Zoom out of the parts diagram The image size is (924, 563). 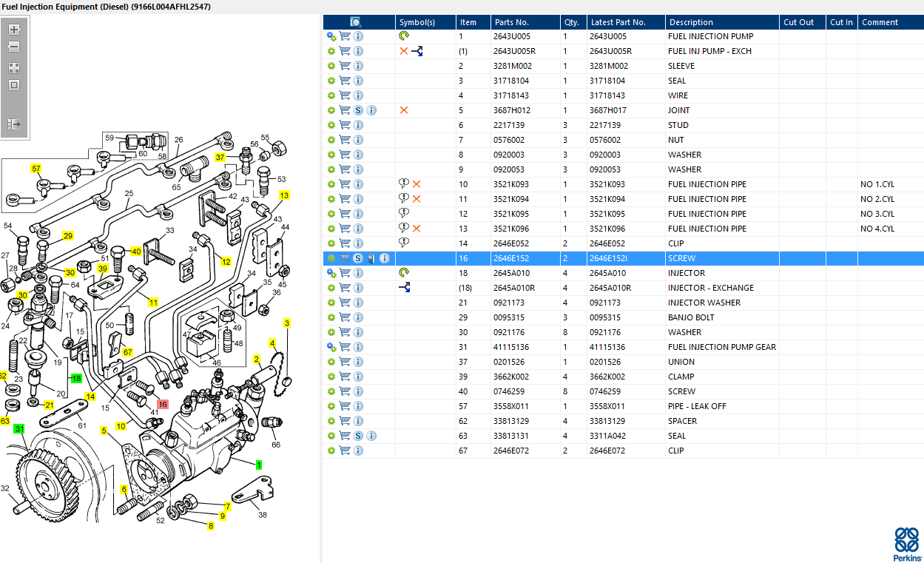[14, 47]
